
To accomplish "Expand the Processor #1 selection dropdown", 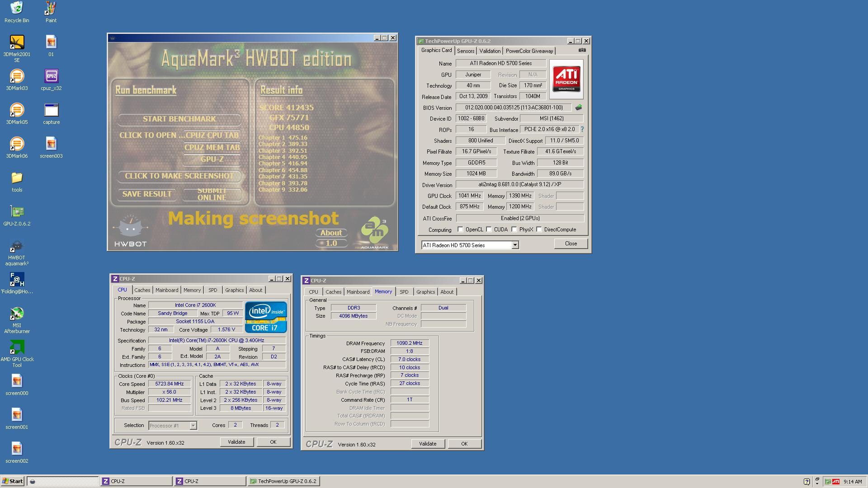I will tap(193, 425).
